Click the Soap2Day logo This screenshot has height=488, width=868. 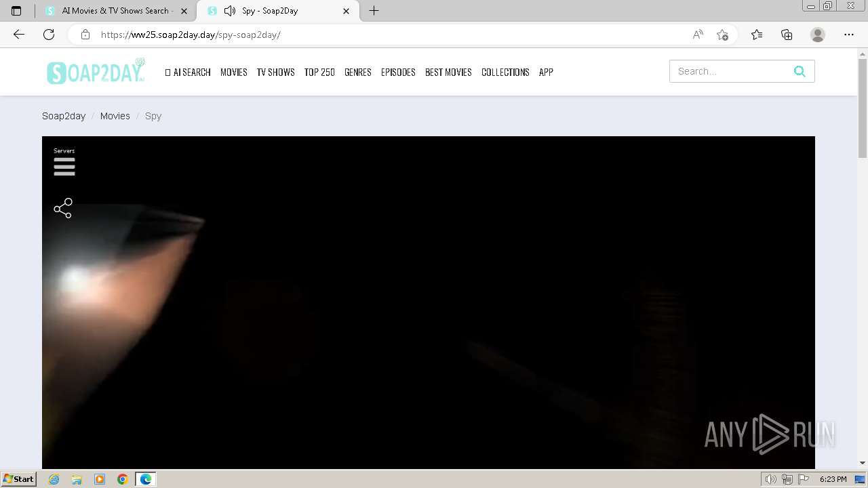point(96,71)
